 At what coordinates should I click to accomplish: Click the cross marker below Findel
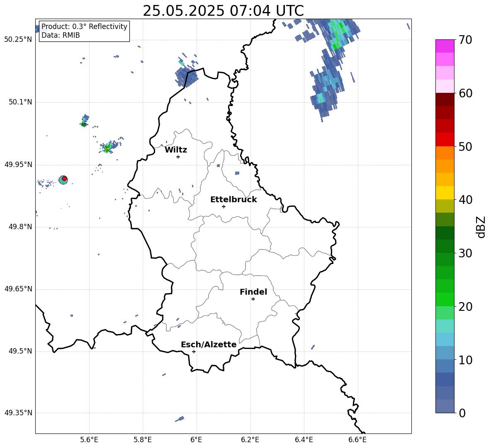point(253,299)
